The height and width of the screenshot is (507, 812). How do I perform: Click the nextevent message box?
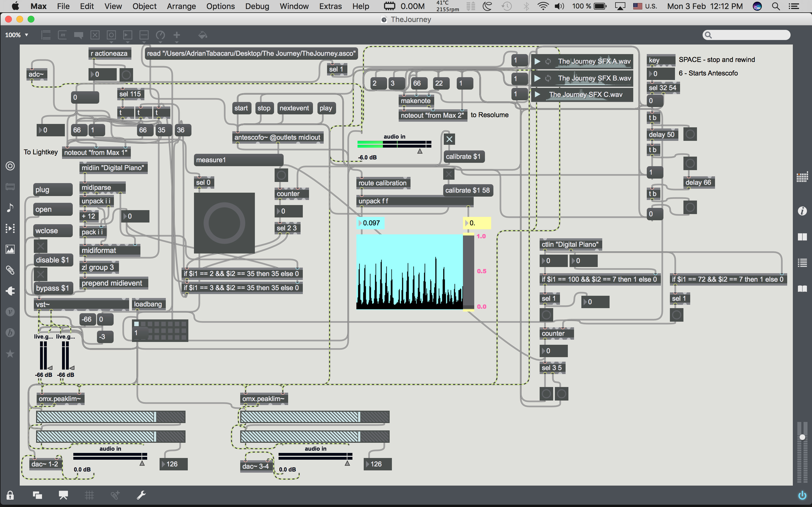tap(294, 108)
